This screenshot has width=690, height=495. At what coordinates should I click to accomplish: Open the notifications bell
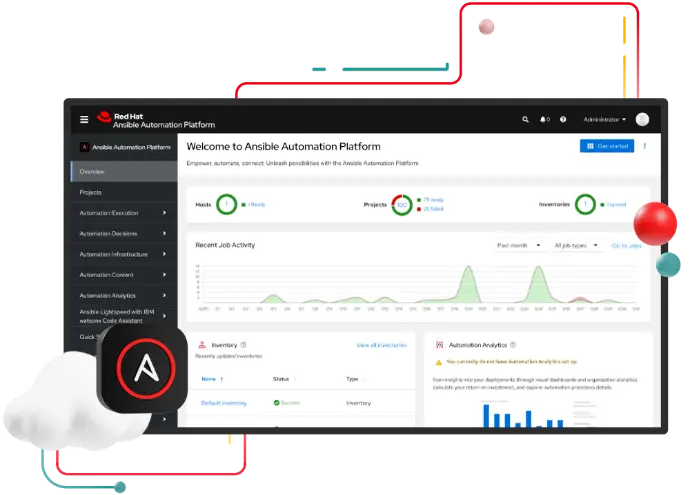click(x=545, y=119)
